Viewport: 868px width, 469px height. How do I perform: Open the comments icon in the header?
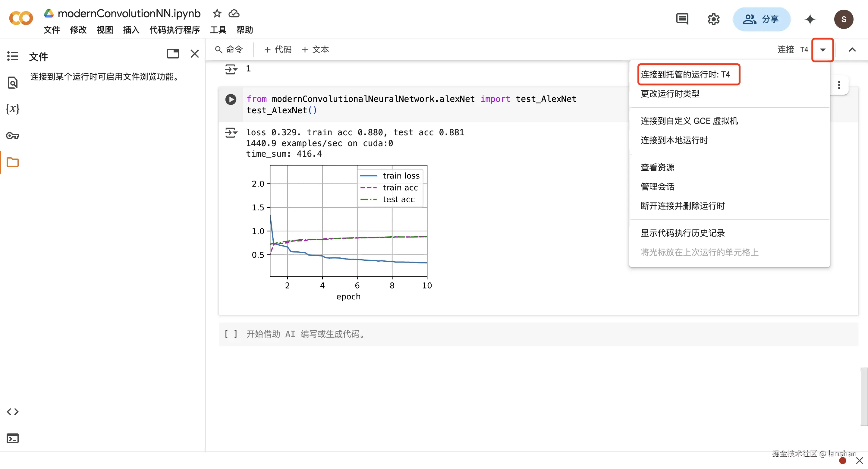coord(682,19)
